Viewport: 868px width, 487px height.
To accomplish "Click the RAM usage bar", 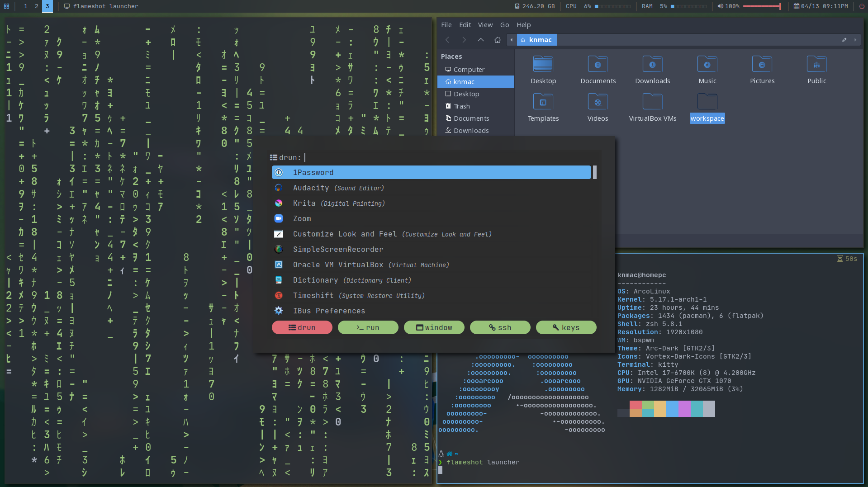I will pyautogui.click(x=688, y=6).
